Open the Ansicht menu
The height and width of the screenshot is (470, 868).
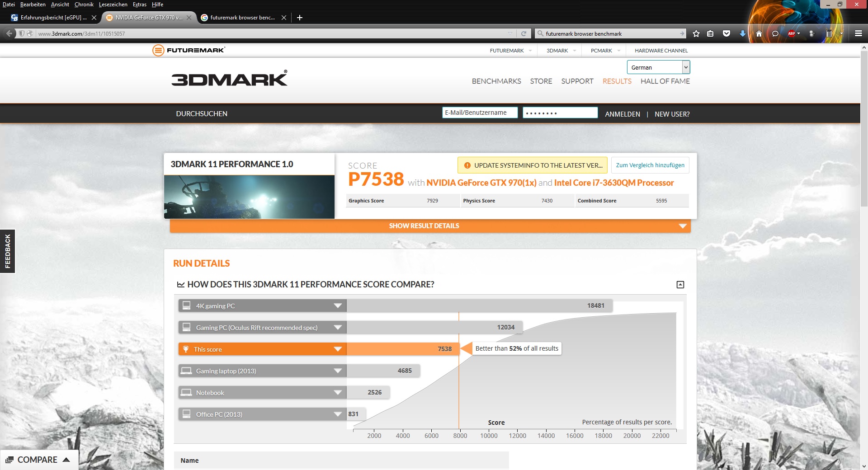tap(60, 5)
